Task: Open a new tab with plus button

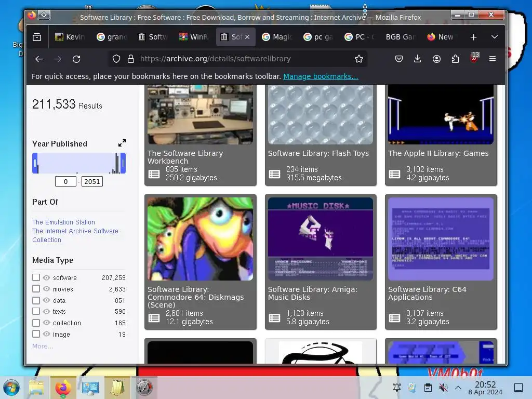Action: [473, 37]
